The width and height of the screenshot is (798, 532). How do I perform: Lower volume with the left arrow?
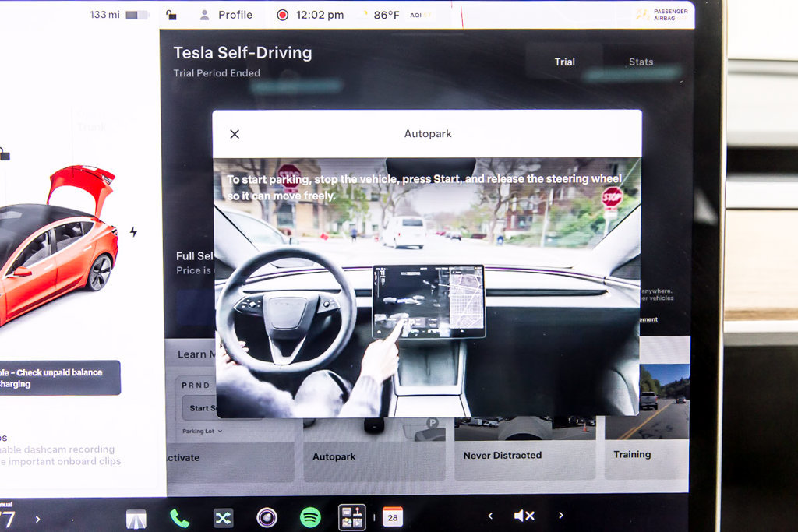click(x=490, y=516)
